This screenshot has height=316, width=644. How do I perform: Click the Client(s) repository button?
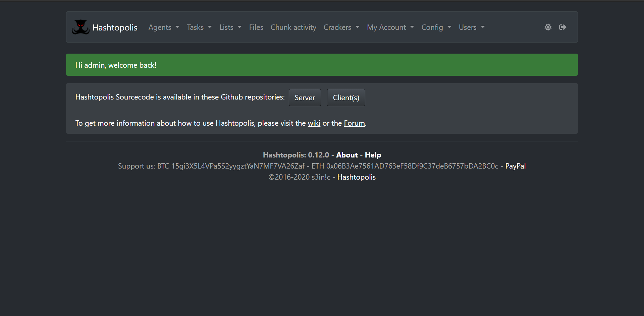coord(346,98)
